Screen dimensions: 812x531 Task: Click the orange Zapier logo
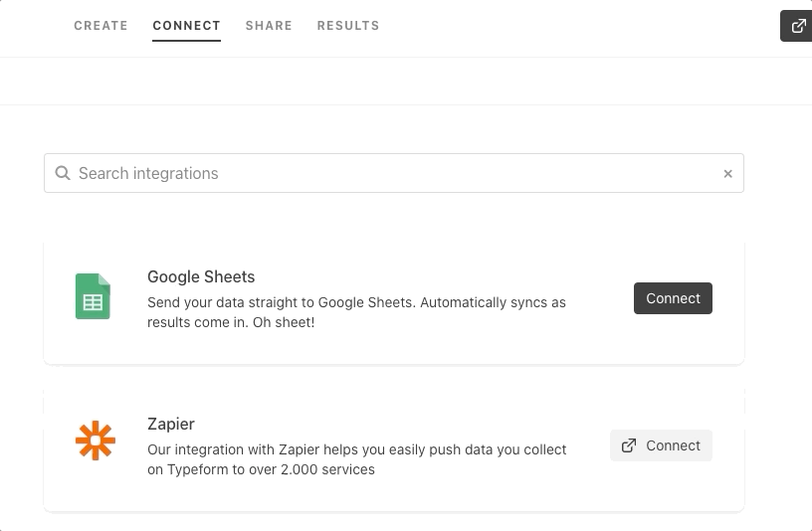point(96,441)
